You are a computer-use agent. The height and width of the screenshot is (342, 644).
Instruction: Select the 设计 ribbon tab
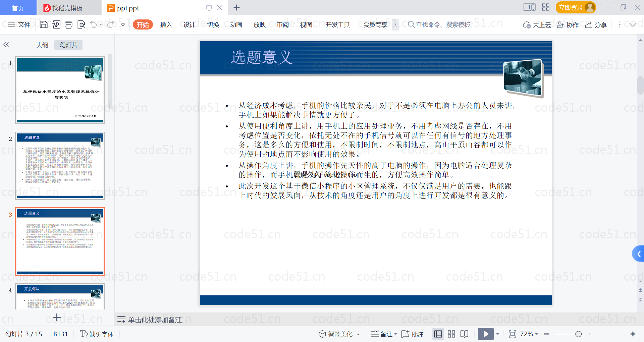tap(189, 25)
